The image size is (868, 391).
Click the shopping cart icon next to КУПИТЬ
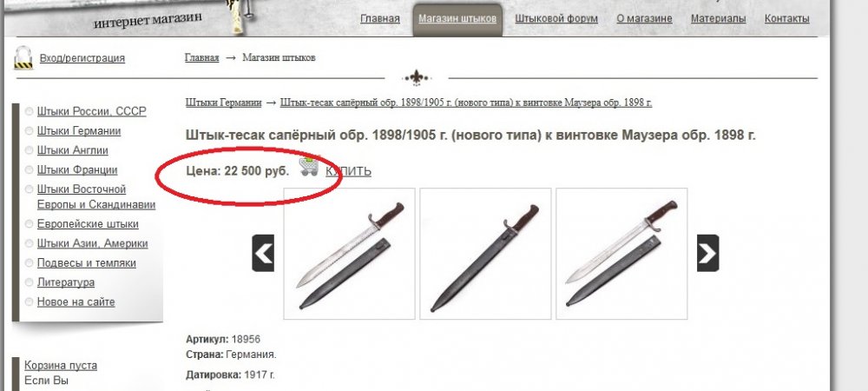308,167
